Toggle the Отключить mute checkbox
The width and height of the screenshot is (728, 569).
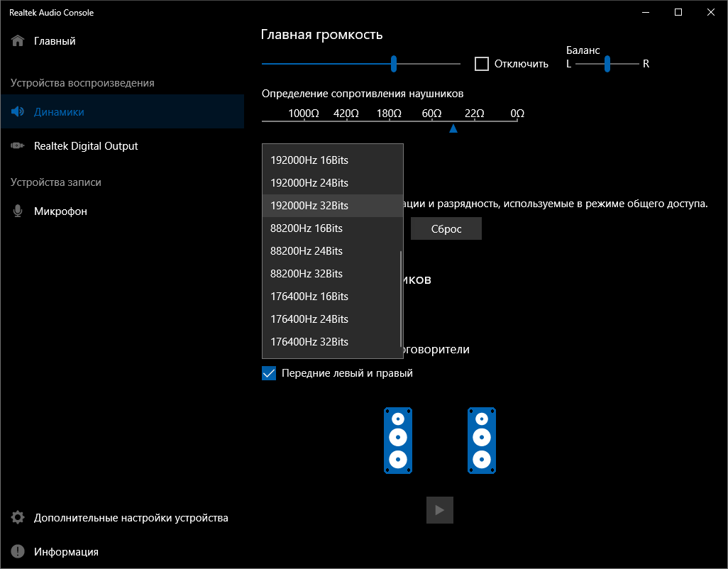482,64
